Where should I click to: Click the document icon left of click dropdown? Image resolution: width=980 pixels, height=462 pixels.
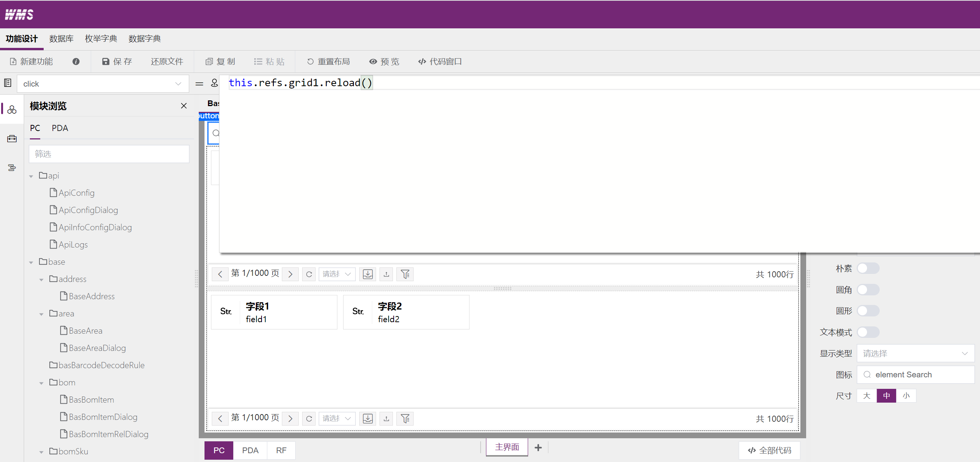8,83
